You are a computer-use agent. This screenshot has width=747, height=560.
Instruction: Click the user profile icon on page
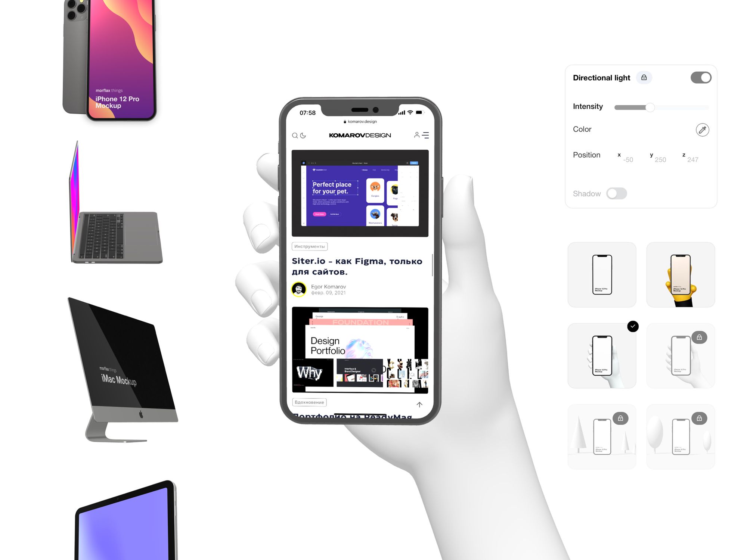click(416, 135)
